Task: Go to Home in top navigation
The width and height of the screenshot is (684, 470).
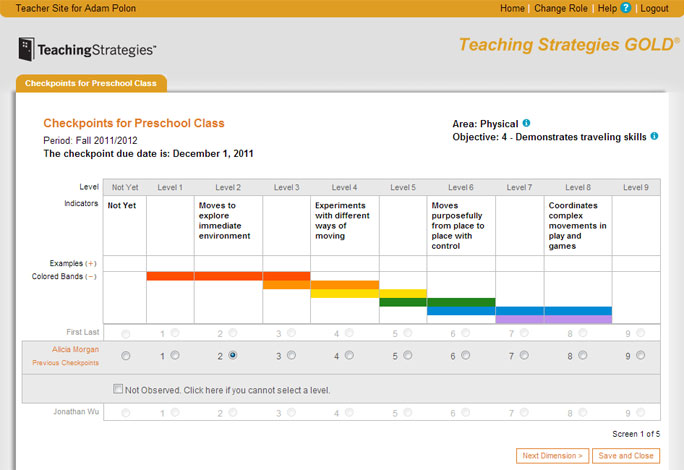Action: coord(512,8)
